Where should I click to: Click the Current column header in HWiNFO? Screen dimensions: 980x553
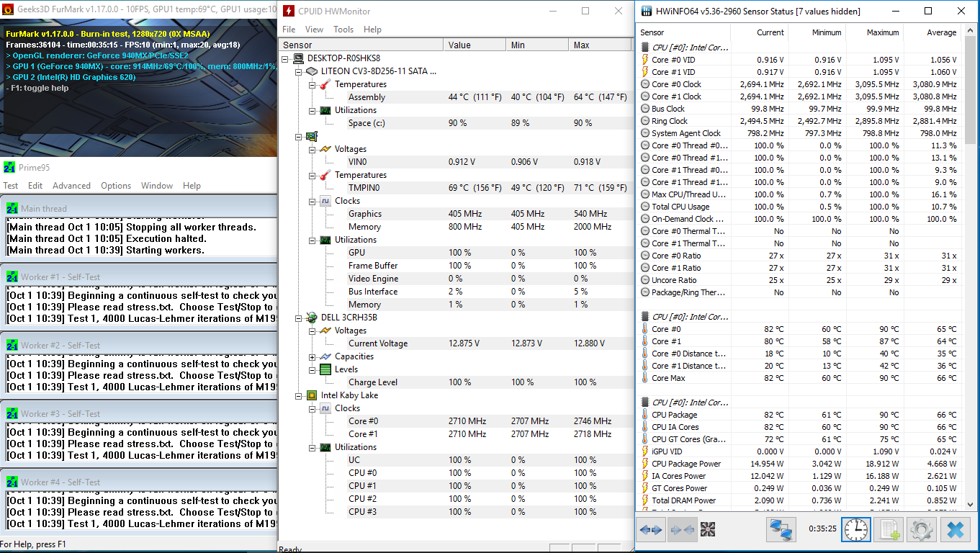(x=760, y=32)
